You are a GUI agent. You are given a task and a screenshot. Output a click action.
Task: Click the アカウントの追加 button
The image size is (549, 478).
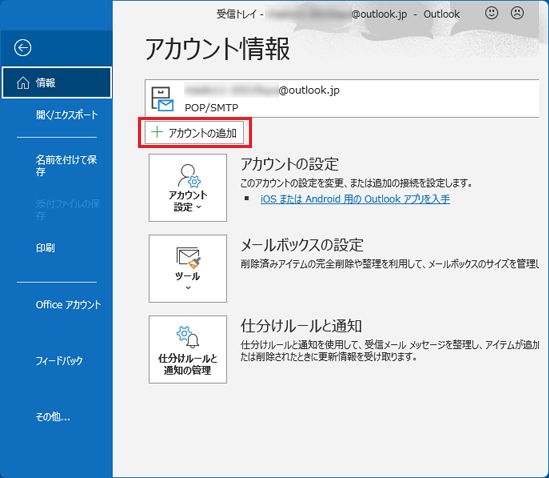tap(194, 133)
